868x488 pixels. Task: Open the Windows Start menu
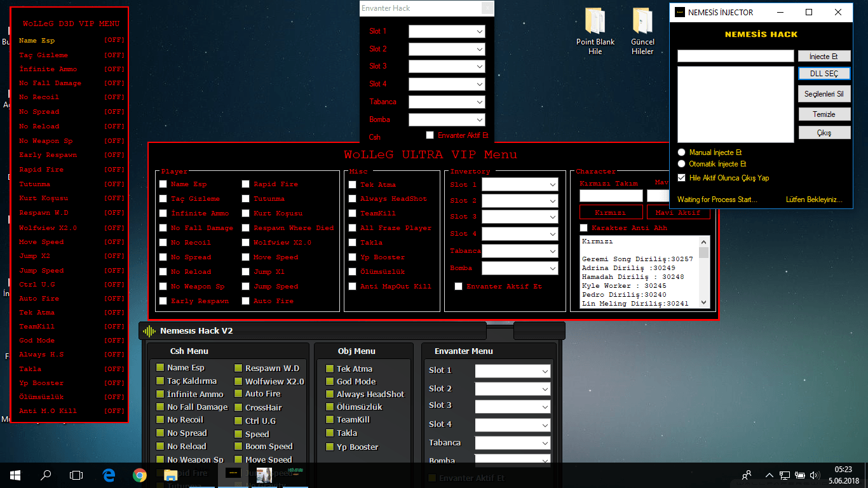15,475
